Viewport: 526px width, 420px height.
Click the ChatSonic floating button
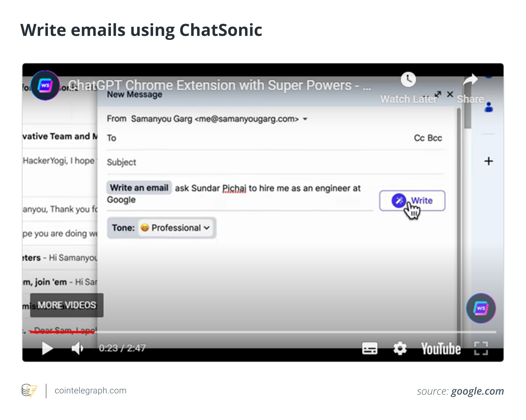[481, 308]
